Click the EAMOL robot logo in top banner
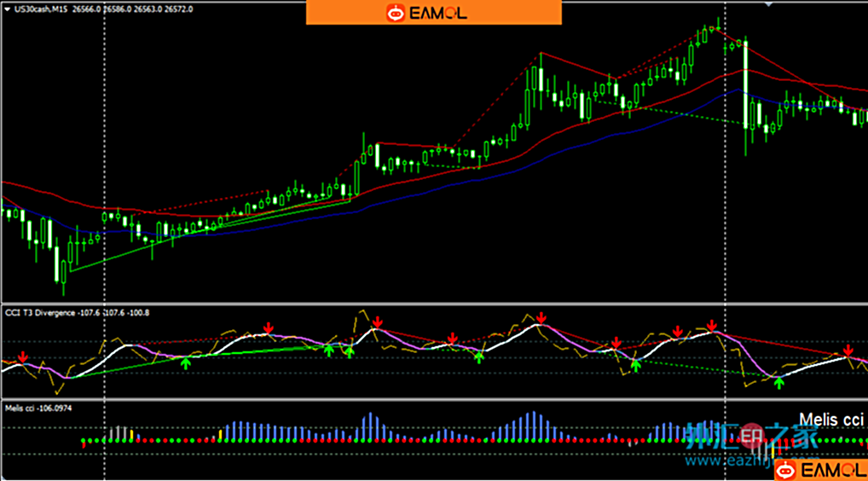The width and height of the screenshot is (868, 481). pos(396,12)
